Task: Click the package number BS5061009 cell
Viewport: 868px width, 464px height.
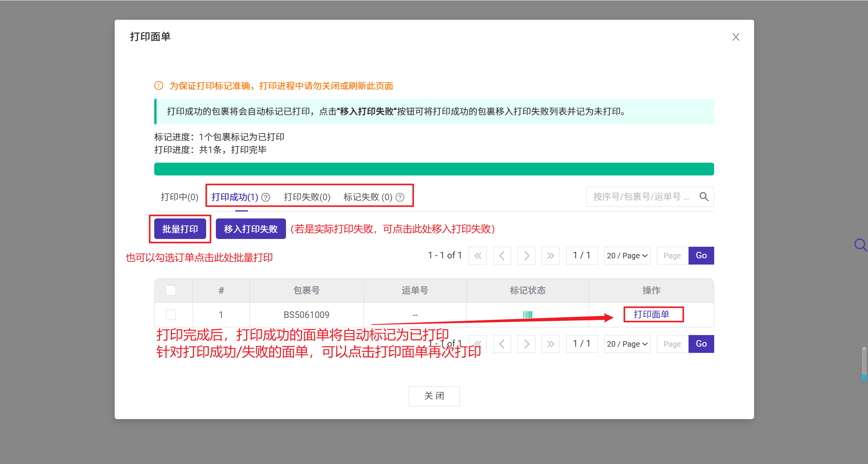Action: [307, 315]
